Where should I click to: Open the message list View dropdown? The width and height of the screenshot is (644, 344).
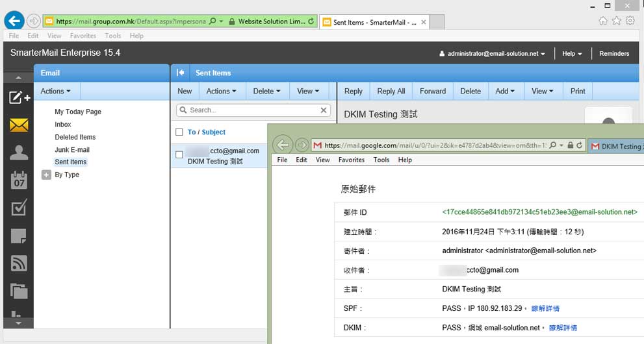308,91
